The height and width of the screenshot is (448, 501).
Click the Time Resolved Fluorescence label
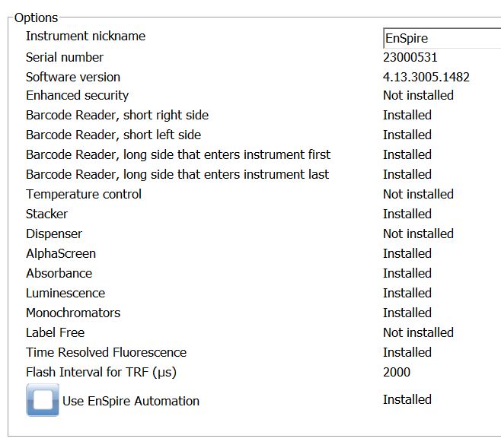[106, 352]
